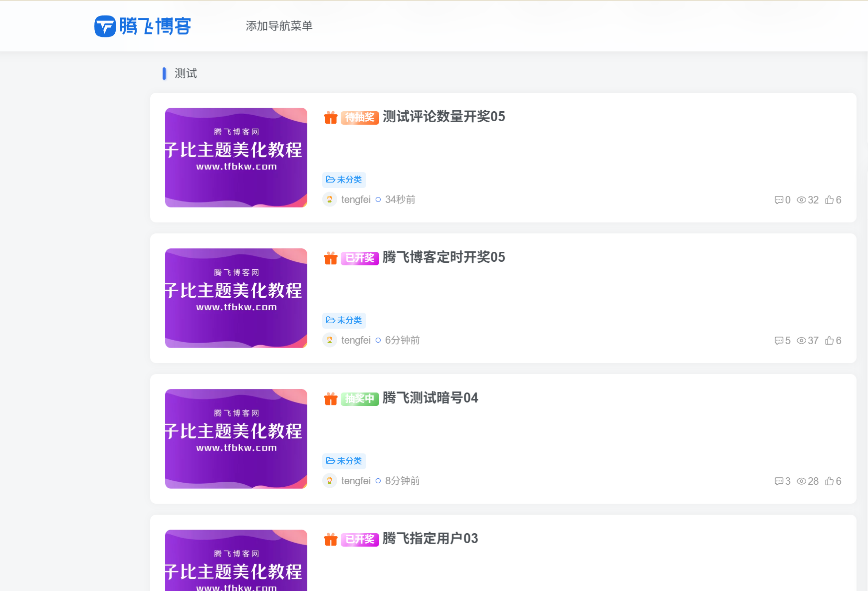Click the author name tengfei on 腾飞测试暗号04

click(356, 481)
